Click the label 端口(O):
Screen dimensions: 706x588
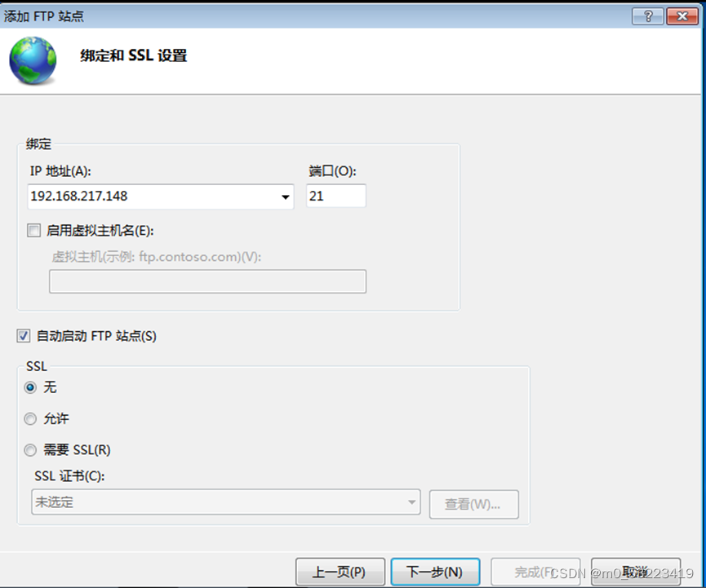[332, 171]
